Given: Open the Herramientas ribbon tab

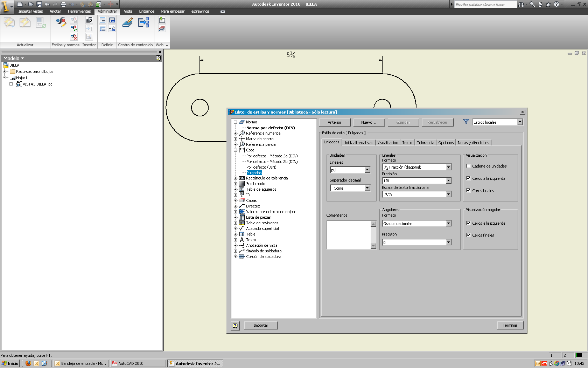Looking at the screenshot, I should (x=79, y=11).
